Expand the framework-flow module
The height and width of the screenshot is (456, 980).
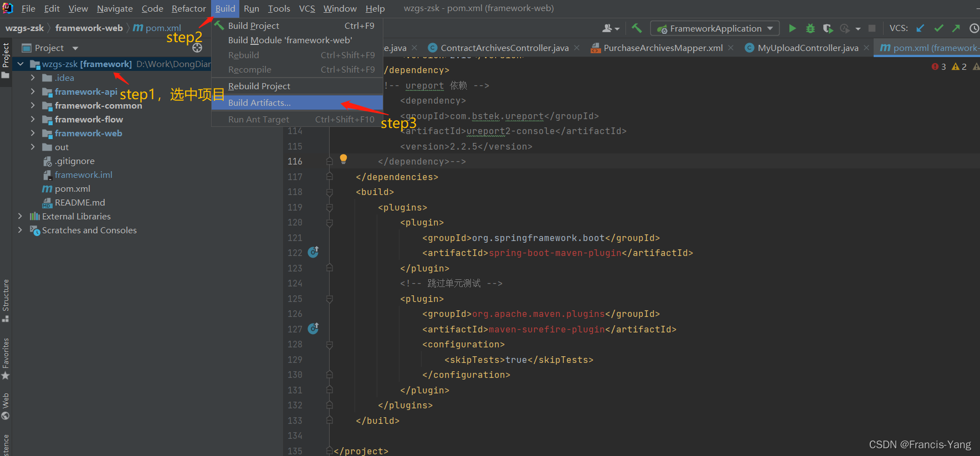[x=33, y=119]
